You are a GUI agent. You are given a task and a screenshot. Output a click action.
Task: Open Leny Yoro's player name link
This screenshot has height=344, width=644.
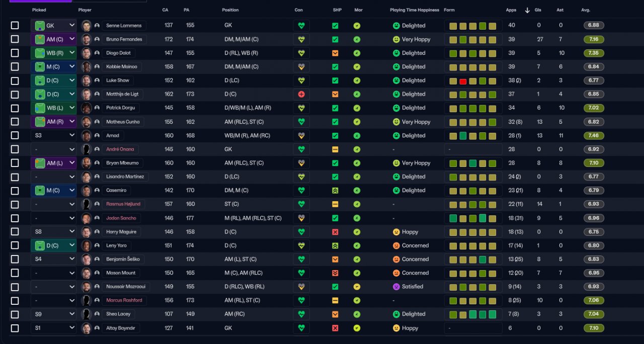tap(116, 245)
